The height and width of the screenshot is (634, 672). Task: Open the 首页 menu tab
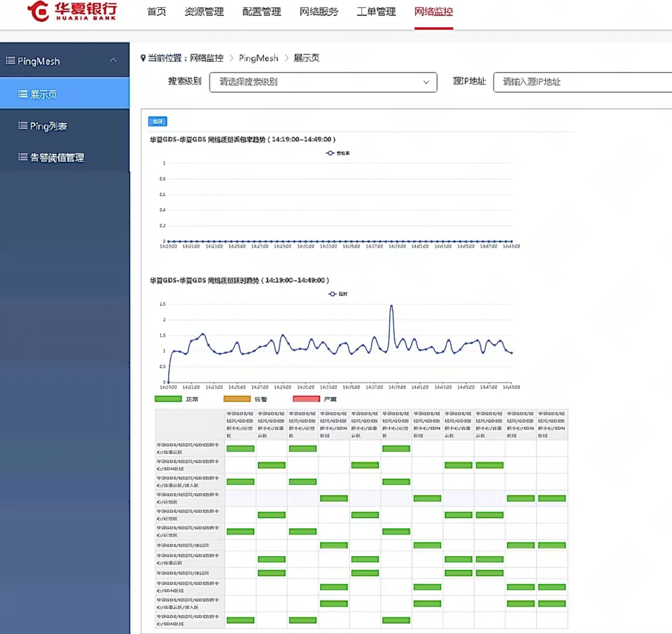click(157, 12)
